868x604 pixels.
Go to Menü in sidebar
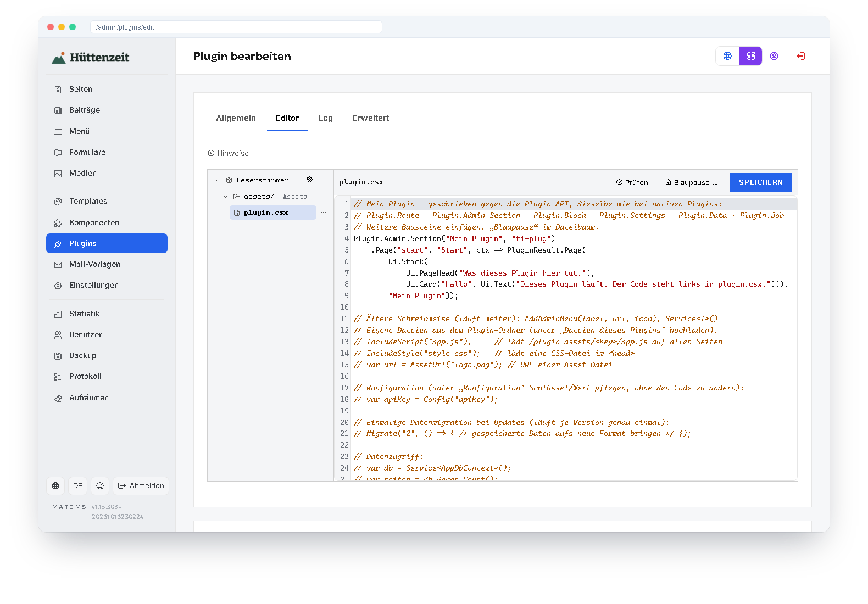(107, 131)
